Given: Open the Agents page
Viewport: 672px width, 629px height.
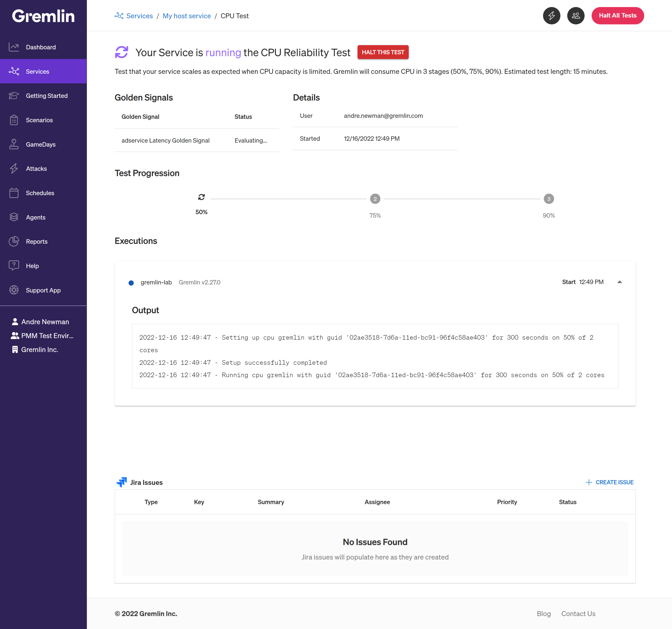Looking at the screenshot, I should pos(43,217).
